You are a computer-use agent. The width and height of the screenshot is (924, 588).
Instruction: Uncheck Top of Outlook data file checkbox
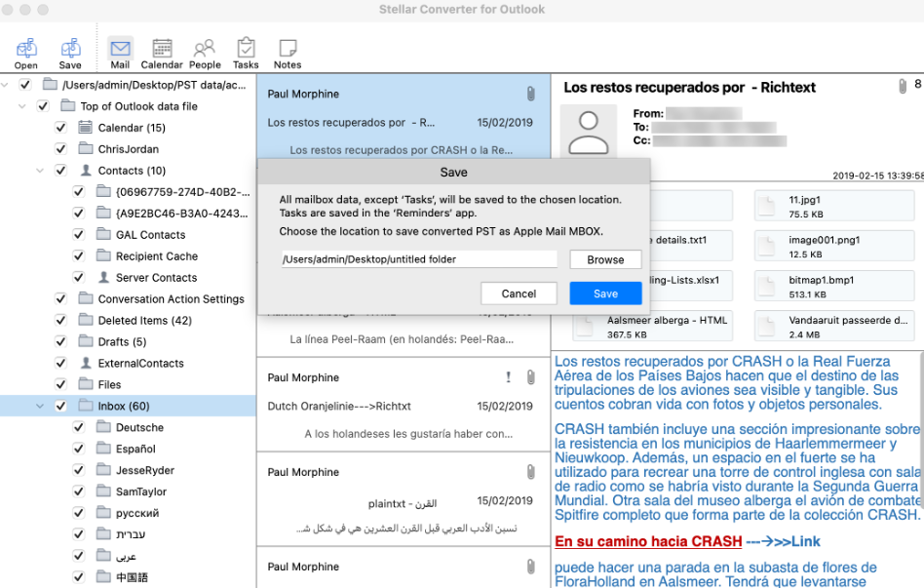(x=43, y=106)
